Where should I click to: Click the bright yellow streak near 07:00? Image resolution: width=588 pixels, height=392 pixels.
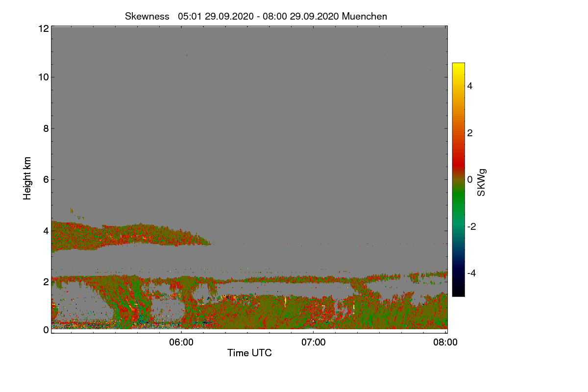click(285, 301)
